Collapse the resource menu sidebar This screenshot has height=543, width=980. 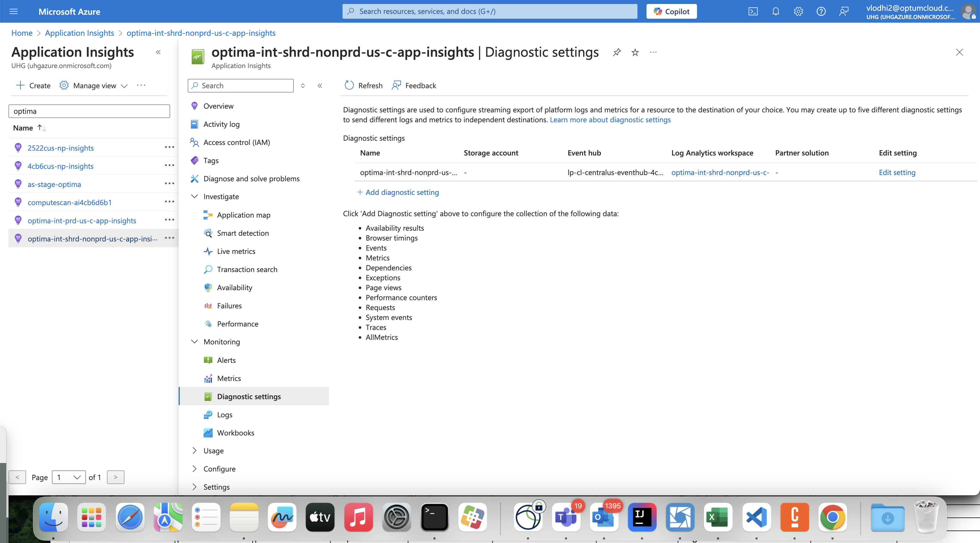[x=320, y=86]
